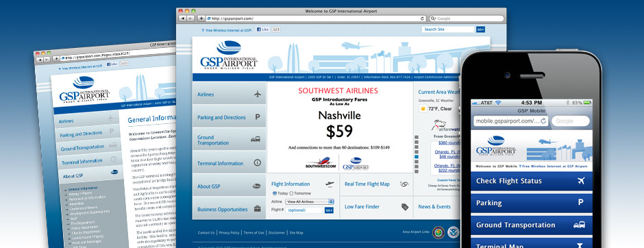This screenshot has height=248, width=644.
Task: Click the Flight # optional input field
Action: (x=305, y=210)
